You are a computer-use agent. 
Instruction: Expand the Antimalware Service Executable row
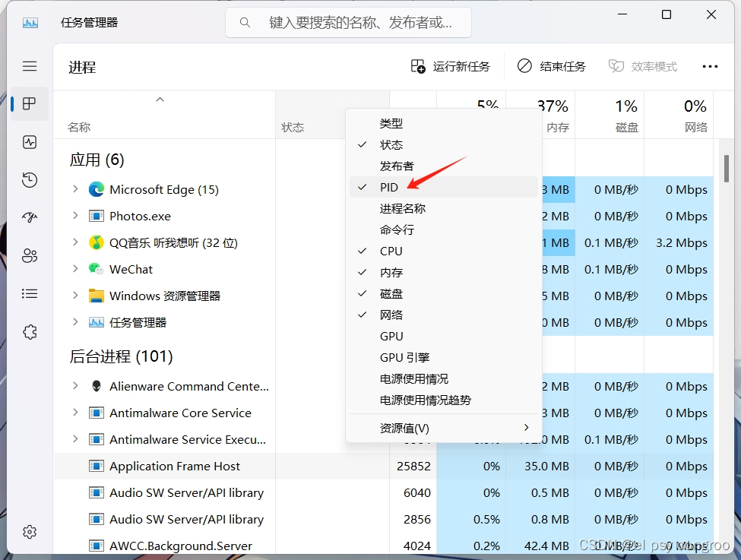(75, 439)
